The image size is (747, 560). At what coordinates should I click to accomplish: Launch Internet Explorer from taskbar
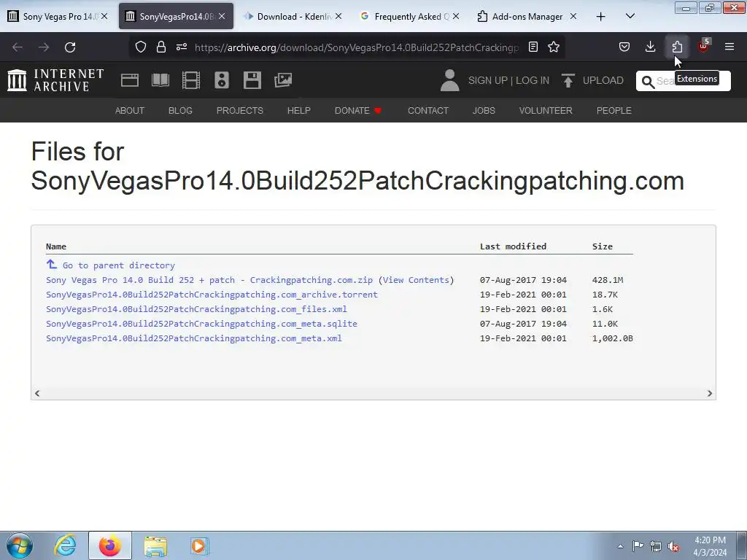[x=65, y=545]
